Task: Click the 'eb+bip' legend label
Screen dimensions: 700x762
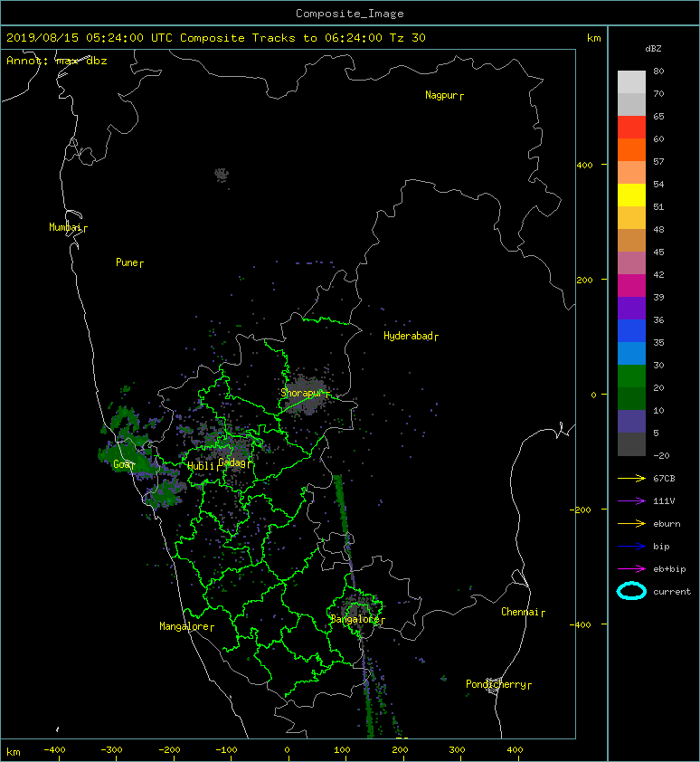Action: [x=669, y=569]
